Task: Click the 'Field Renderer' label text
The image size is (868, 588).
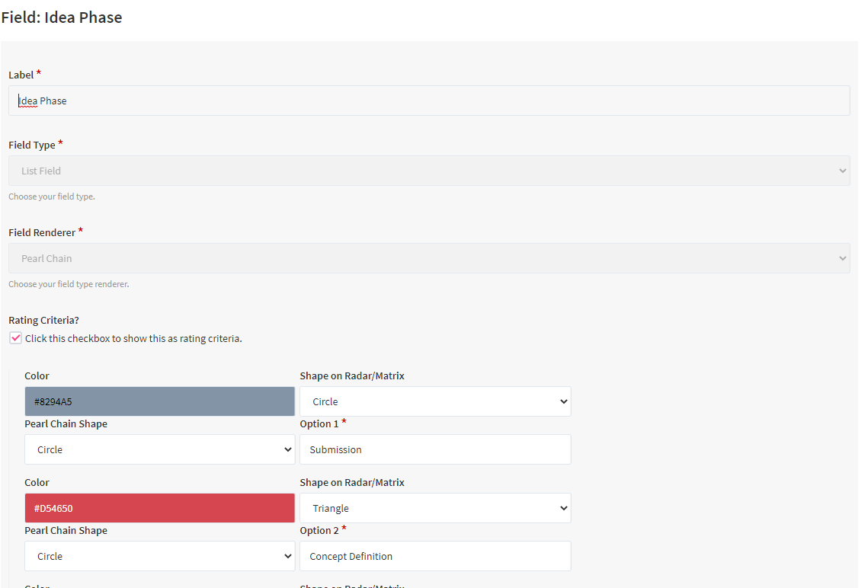Action: coord(42,232)
